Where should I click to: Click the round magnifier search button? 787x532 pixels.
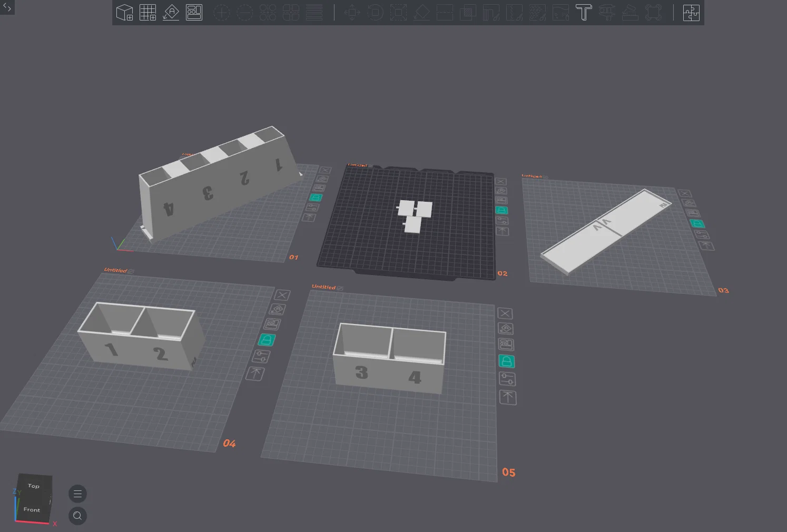(x=77, y=516)
